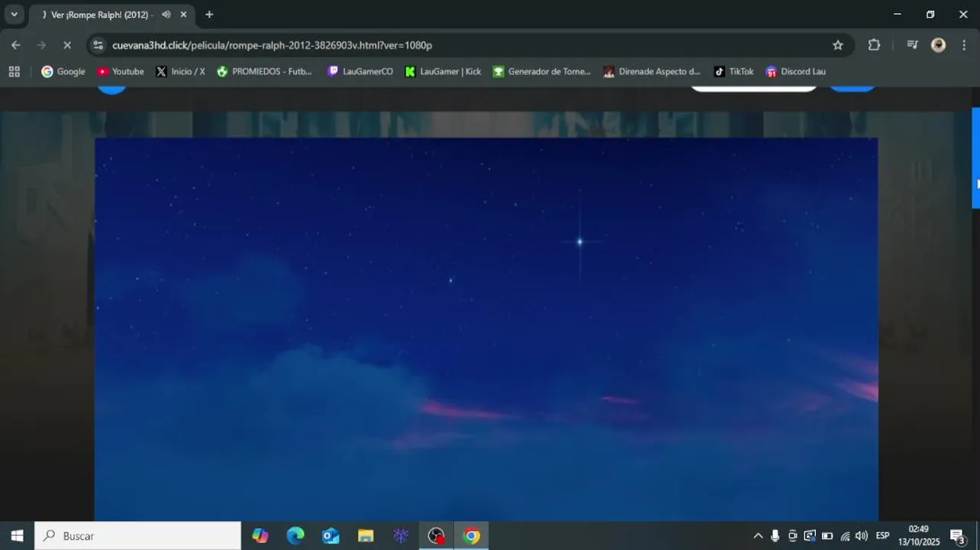The width and height of the screenshot is (980, 550).
Task: Click the cuevana3hd.click URL address field
Action: click(x=272, y=45)
